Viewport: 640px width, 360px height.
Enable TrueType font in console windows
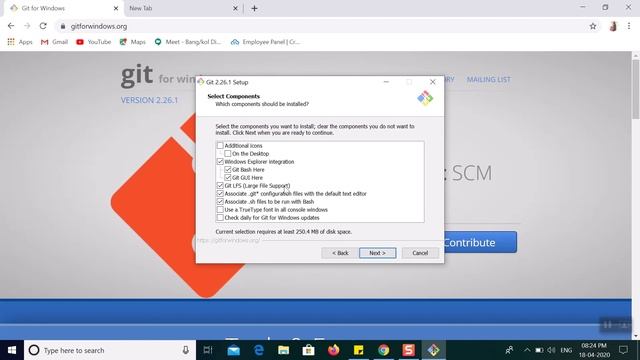click(220, 209)
